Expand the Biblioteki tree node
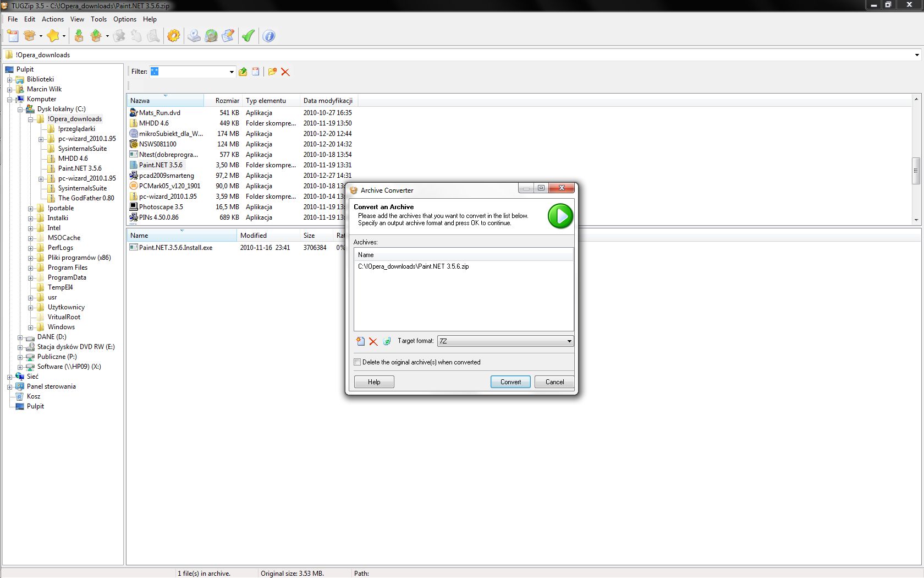924x578 pixels. click(10, 79)
